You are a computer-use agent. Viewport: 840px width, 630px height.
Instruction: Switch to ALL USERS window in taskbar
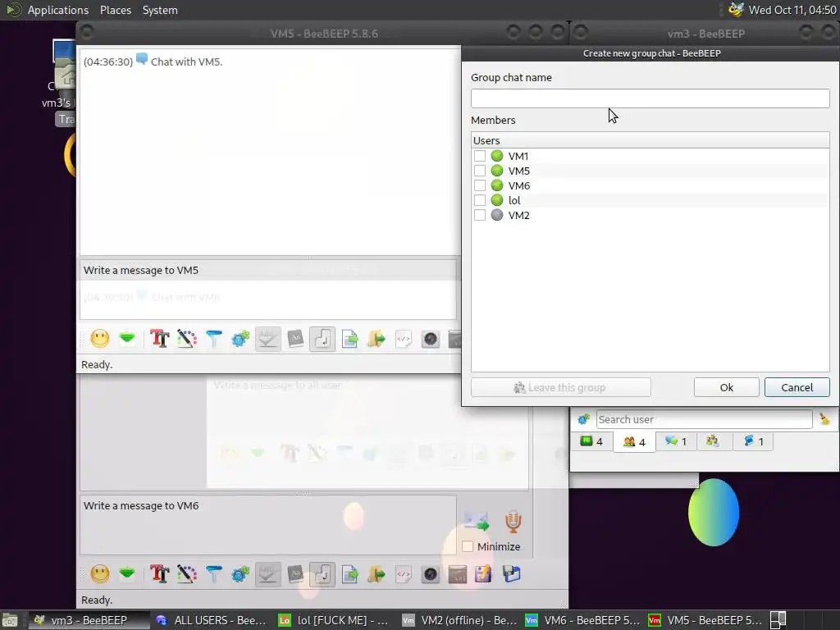point(212,620)
